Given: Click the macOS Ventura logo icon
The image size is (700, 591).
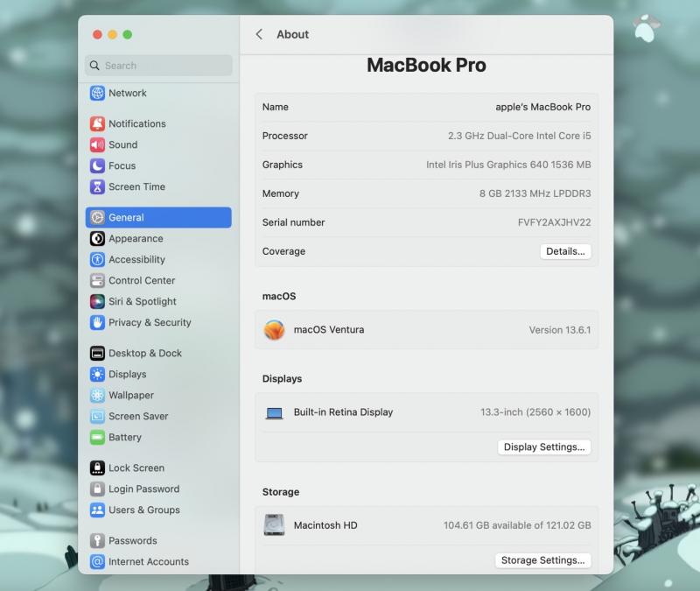Looking at the screenshot, I should (x=274, y=330).
